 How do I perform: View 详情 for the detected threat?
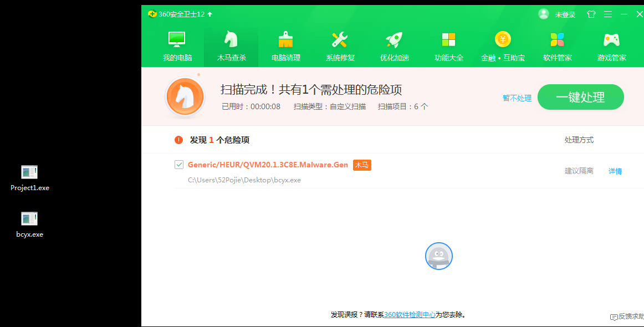615,171
